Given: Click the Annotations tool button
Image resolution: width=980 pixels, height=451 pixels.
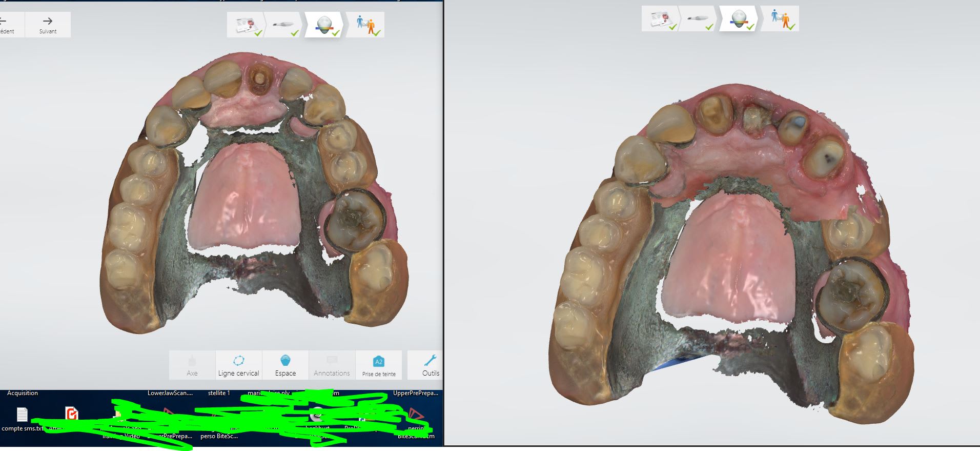Looking at the screenshot, I should 332,365.
